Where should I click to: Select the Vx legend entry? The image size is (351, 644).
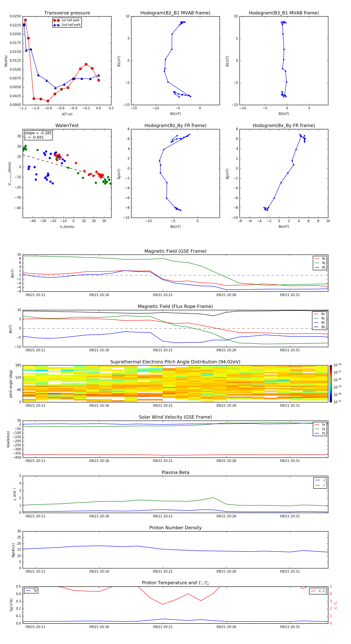pyautogui.click(x=320, y=424)
